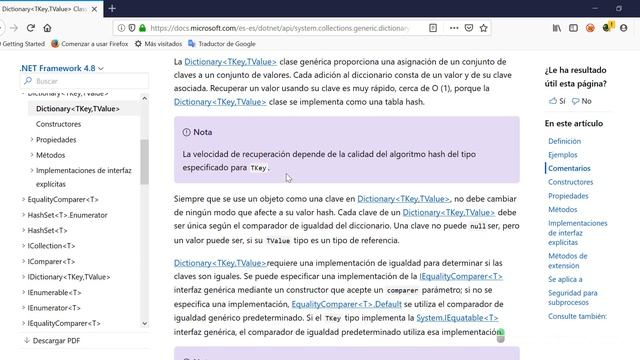Click the Nota info icon in purple box

click(187, 132)
